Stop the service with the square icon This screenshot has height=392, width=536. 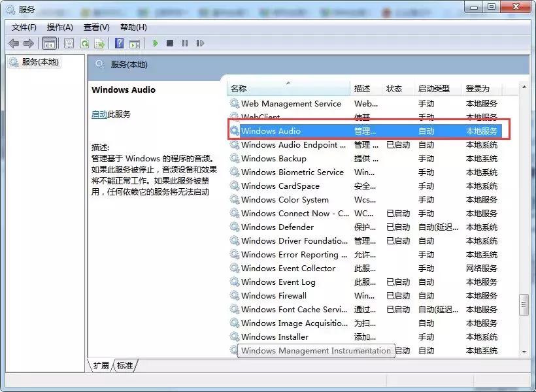tap(170, 43)
